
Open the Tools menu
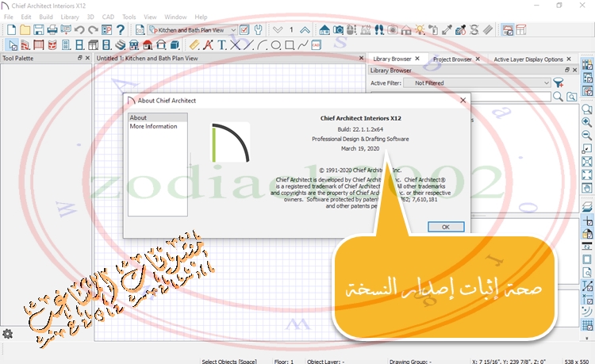[x=129, y=17]
